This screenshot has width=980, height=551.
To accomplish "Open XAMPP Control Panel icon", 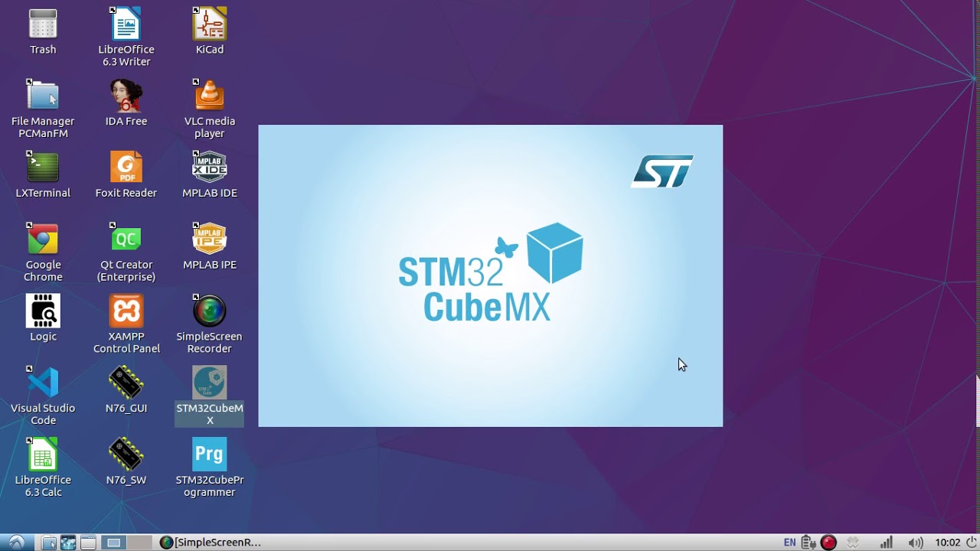I will [126, 311].
